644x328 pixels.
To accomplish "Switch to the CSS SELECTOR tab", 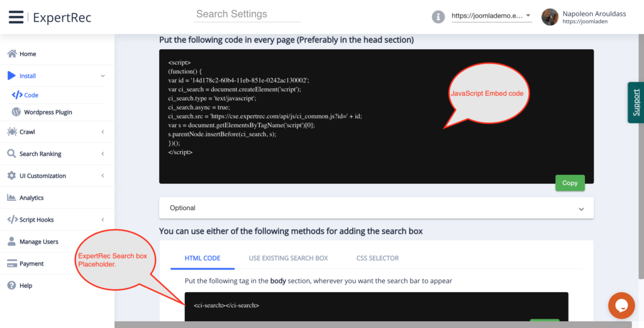I will pyautogui.click(x=377, y=258).
